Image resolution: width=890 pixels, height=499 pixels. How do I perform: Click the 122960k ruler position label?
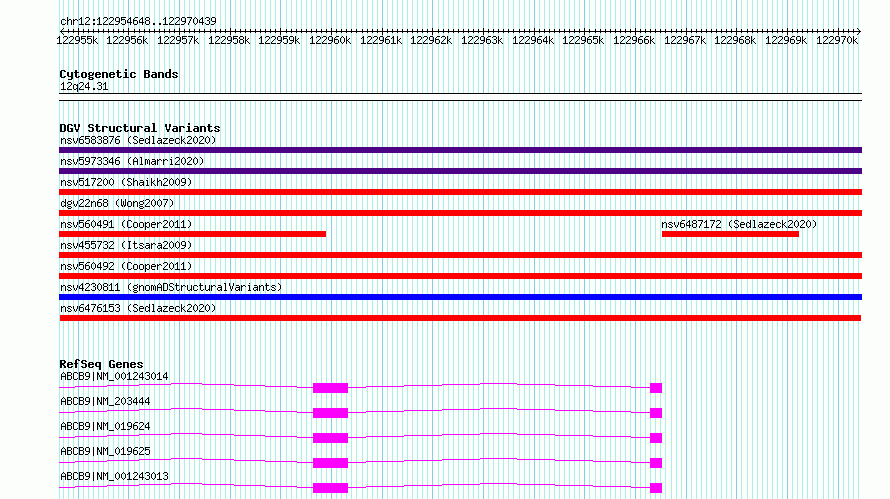[x=330, y=40]
